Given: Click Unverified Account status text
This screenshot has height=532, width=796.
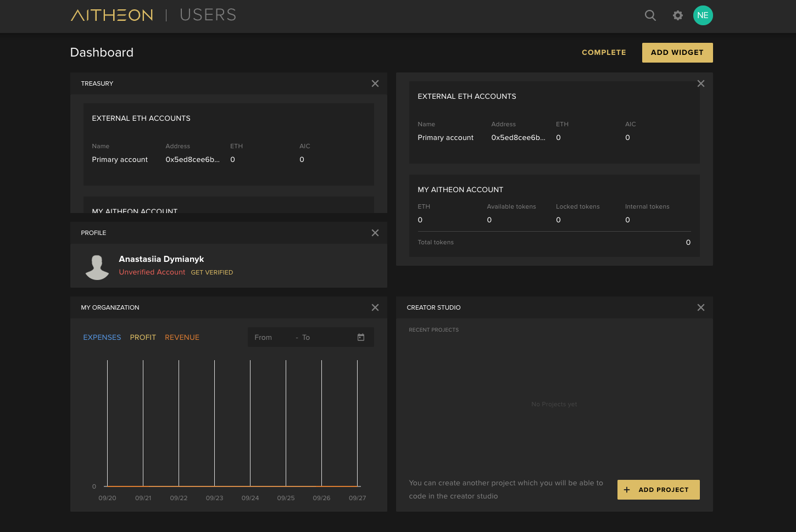Looking at the screenshot, I should 152,272.
